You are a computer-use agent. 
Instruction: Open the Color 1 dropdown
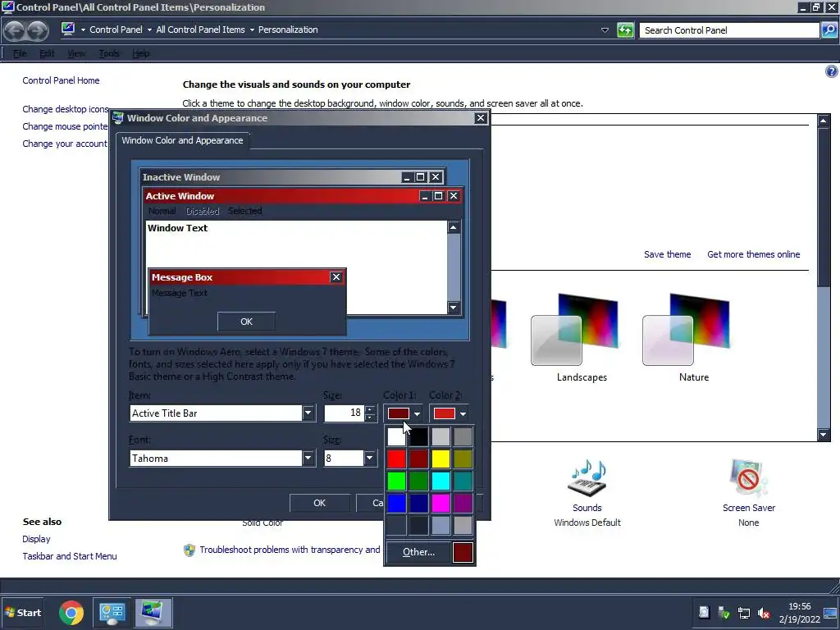point(404,413)
